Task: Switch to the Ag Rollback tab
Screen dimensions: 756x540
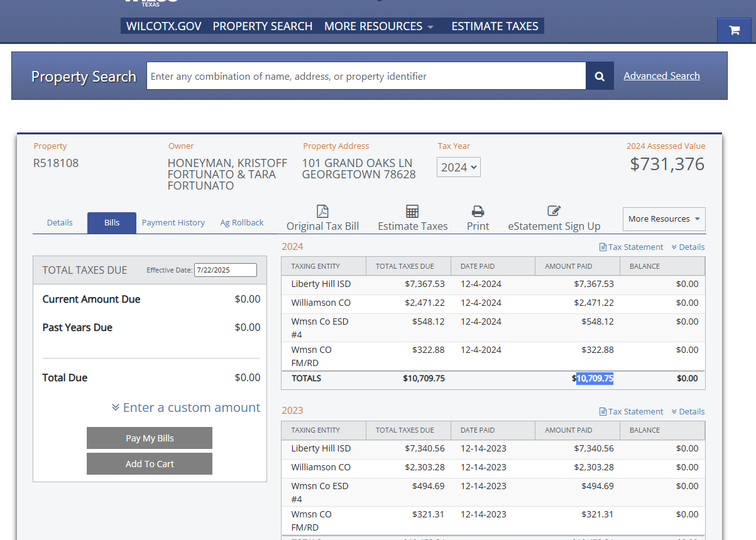Action: click(x=242, y=223)
